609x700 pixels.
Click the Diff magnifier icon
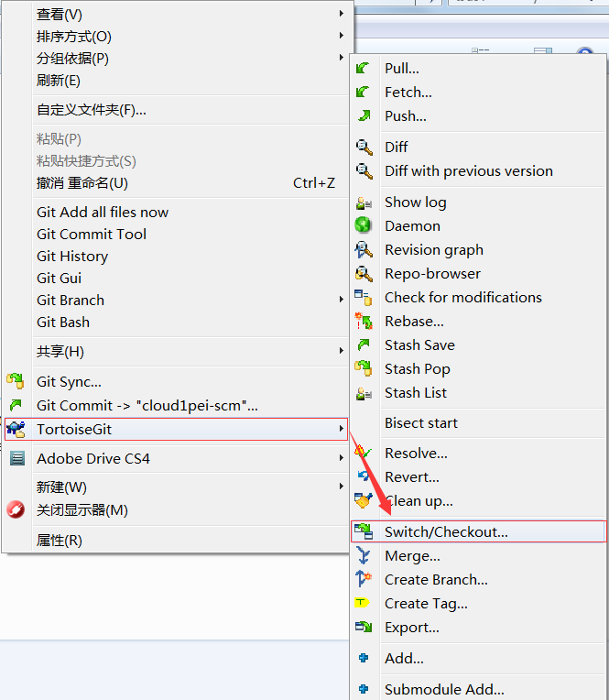pos(364,147)
